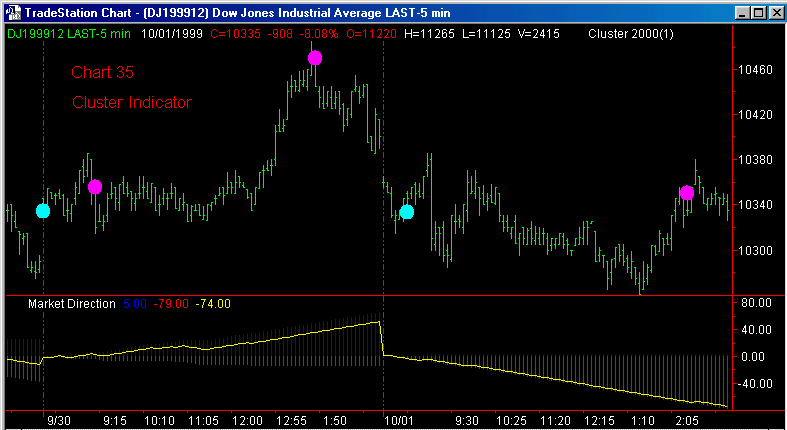The height and width of the screenshot is (430, 787).
Task: Click the blue '5.00' Market Direction value
Action: [135, 304]
